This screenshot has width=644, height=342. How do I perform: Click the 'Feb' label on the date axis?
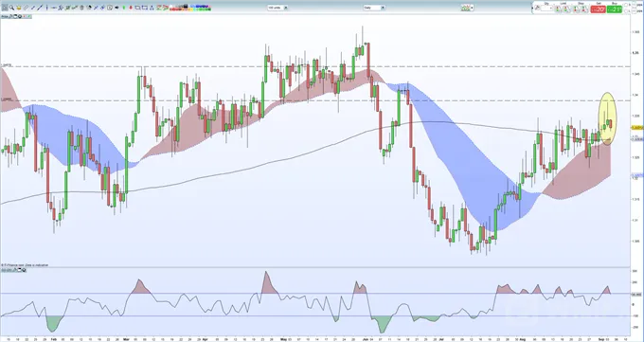[x=54, y=339]
